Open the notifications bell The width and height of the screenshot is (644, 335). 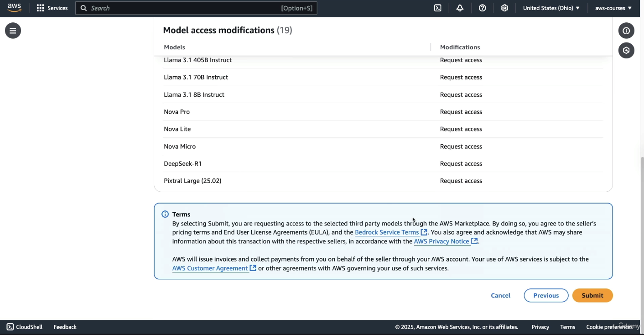(x=460, y=8)
